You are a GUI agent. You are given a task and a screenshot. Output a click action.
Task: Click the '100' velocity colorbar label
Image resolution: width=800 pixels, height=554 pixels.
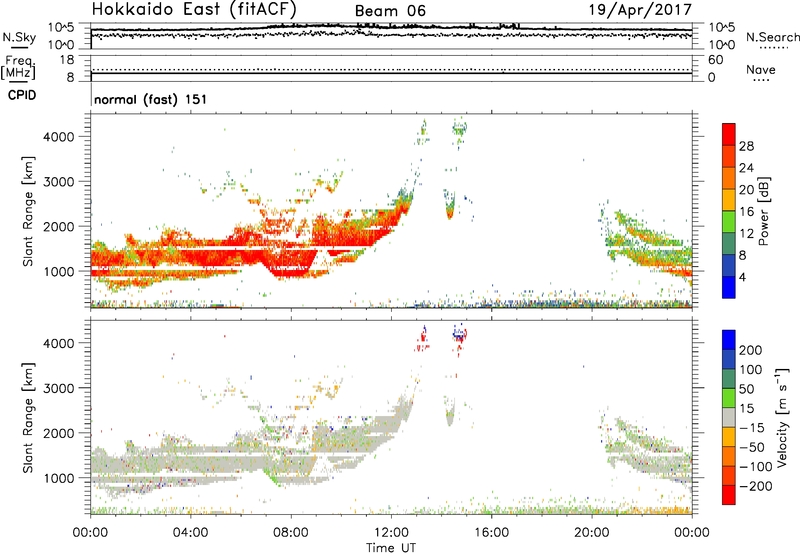click(751, 370)
